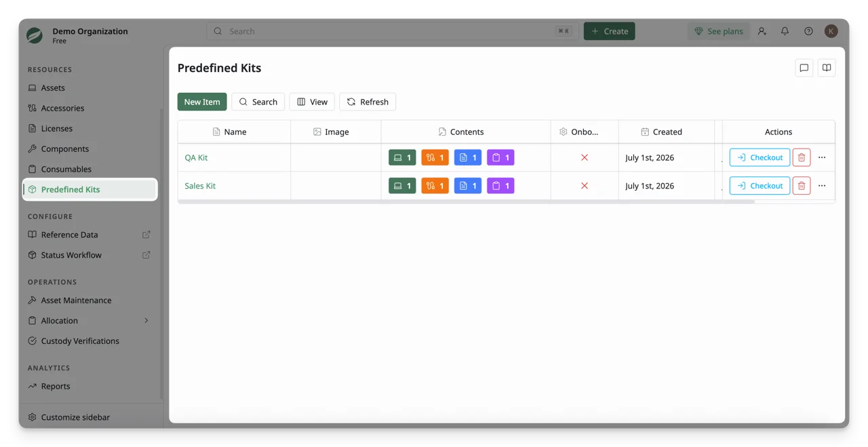Open Reports in sidebar
Image resolution: width=868 pixels, height=447 pixels.
click(90, 386)
